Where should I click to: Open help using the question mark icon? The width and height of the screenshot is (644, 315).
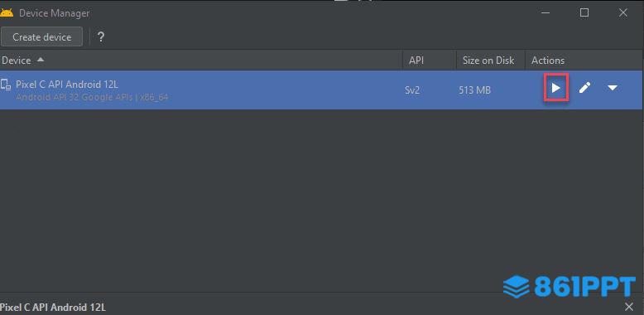pos(101,37)
